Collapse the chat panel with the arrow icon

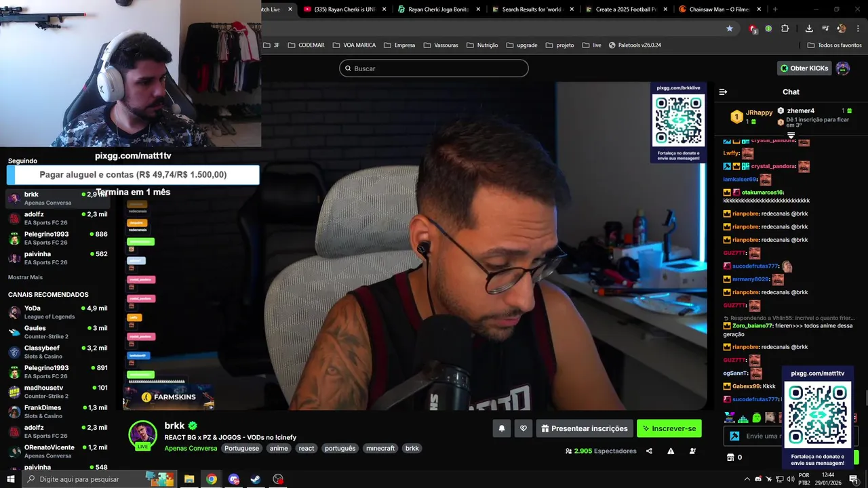point(723,91)
